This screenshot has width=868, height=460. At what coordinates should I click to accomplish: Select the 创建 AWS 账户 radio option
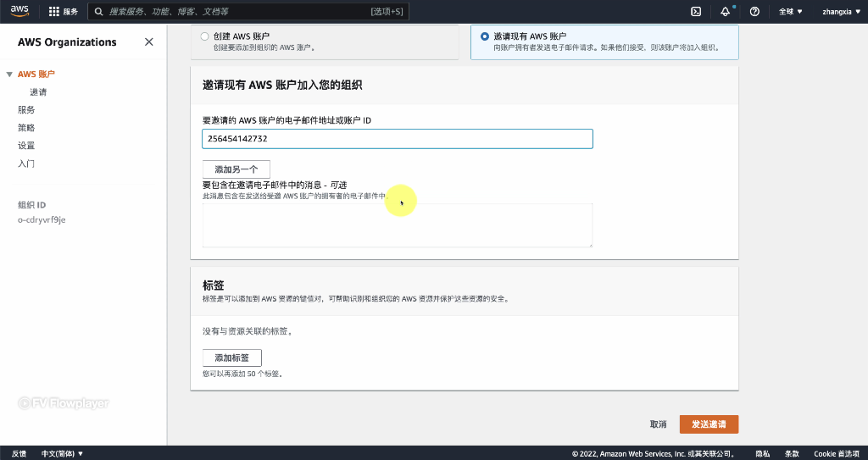205,36
